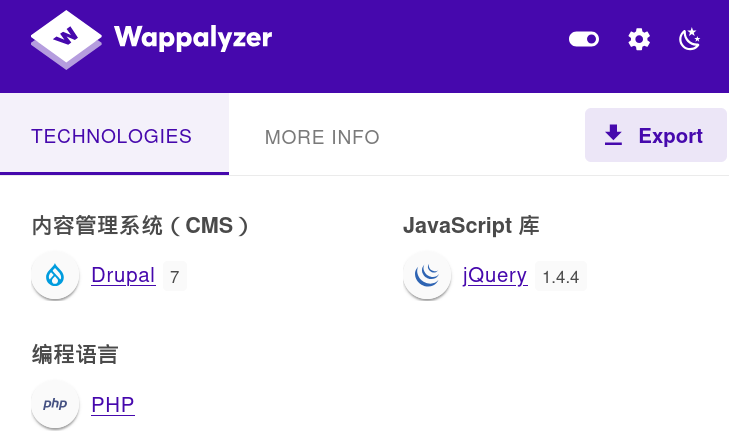Screen dimensions: 729x448
Task: Click the jQuery logo icon
Action: coord(427,275)
